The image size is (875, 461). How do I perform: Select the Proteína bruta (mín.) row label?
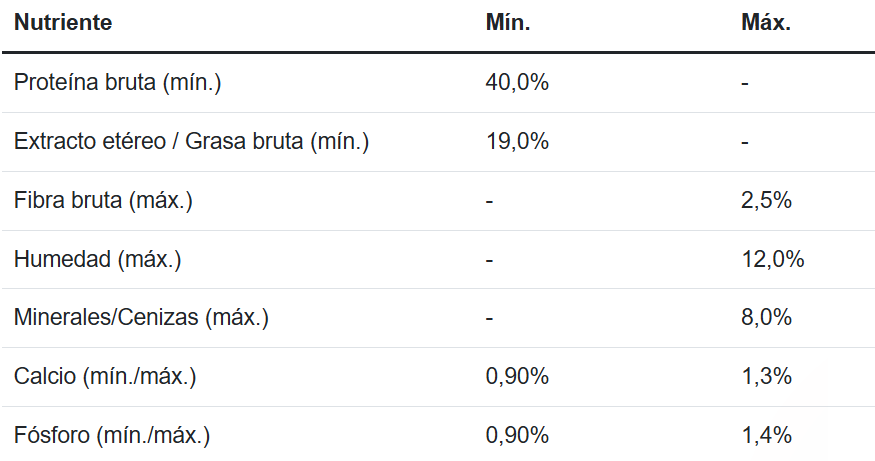coord(117,83)
